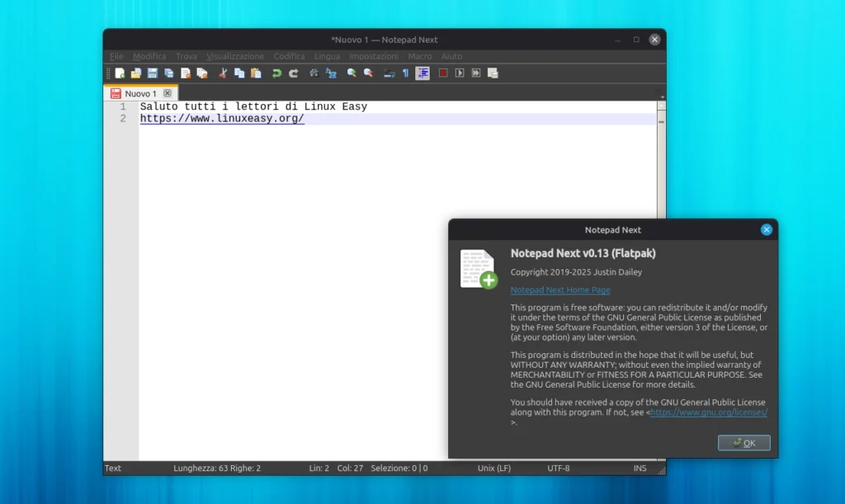Open the Text language selector

coord(112,468)
